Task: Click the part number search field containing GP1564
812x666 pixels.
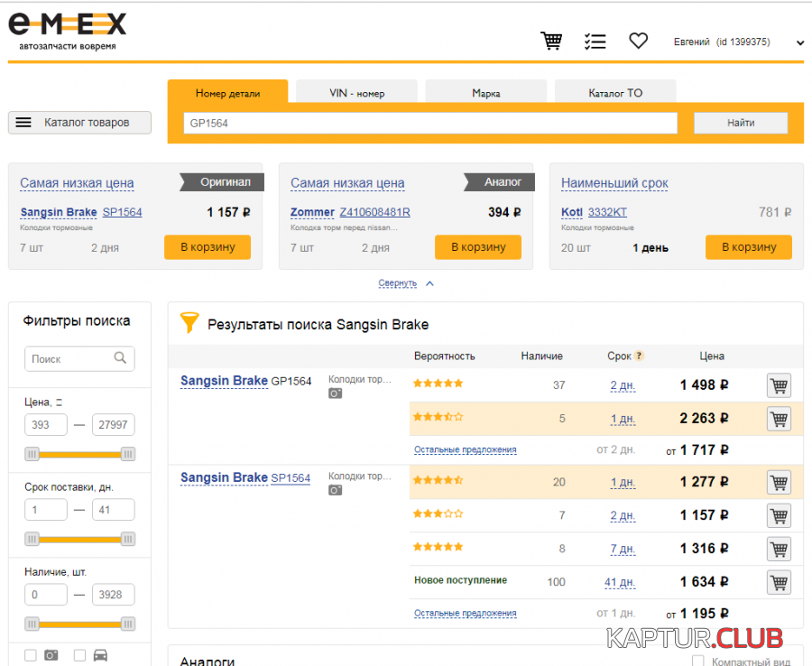Action: [430, 124]
